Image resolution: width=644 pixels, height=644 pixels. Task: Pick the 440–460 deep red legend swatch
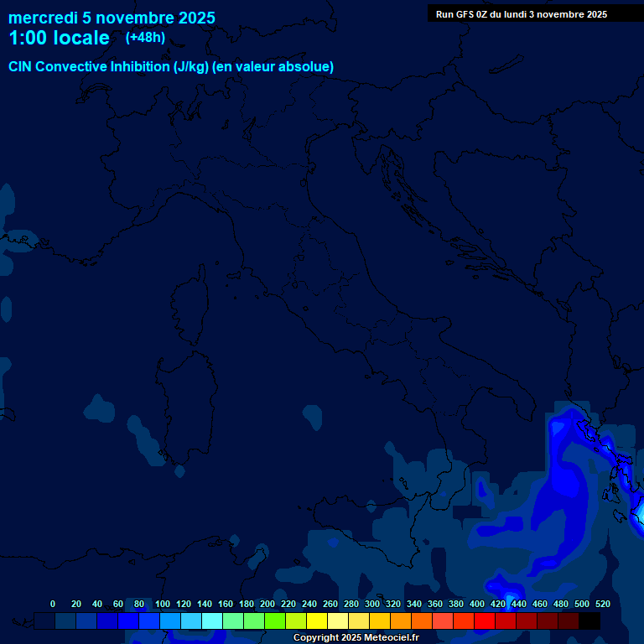tap(526, 621)
